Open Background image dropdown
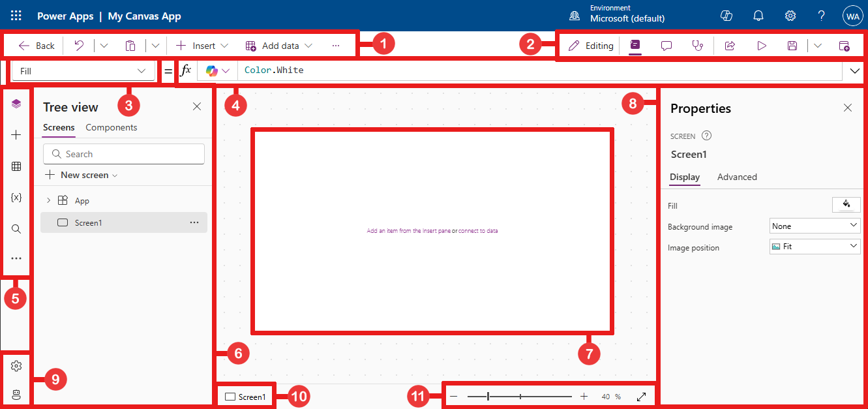 815,226
